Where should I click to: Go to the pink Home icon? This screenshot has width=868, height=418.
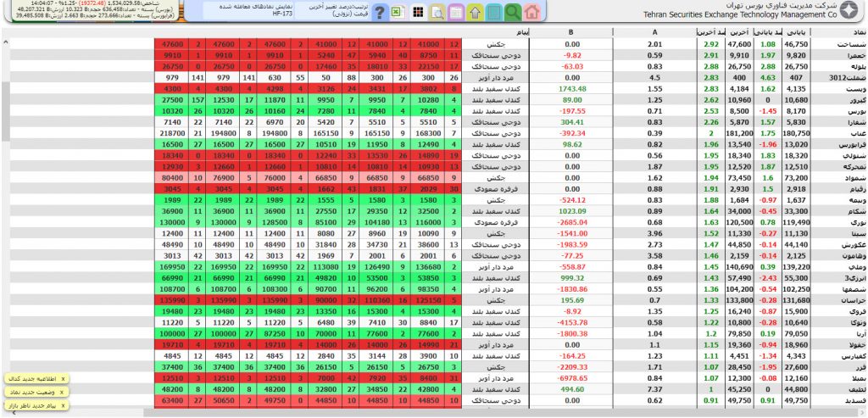531,11
